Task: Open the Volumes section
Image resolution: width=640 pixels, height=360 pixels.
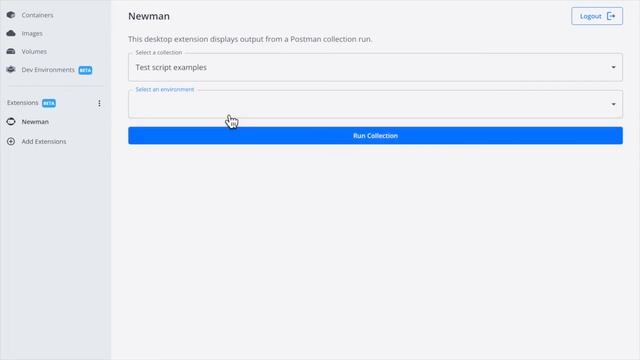Action: 34,51
